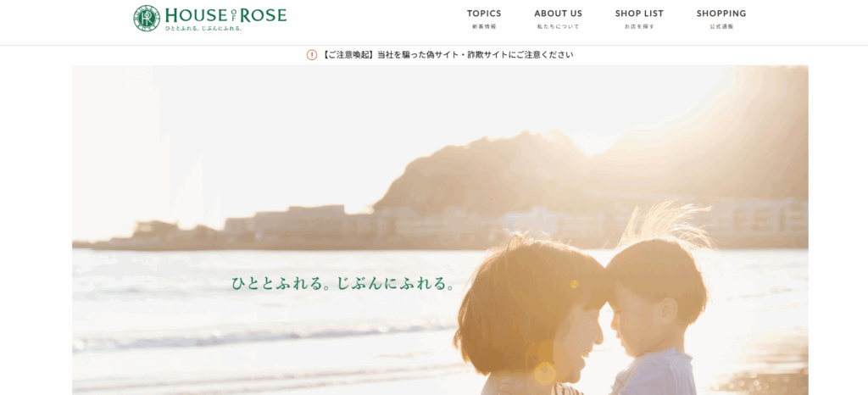Click the 新着情報 subtitle under TOPICS
The height and width of the screenshot is (395, 868).
point(484,27)
